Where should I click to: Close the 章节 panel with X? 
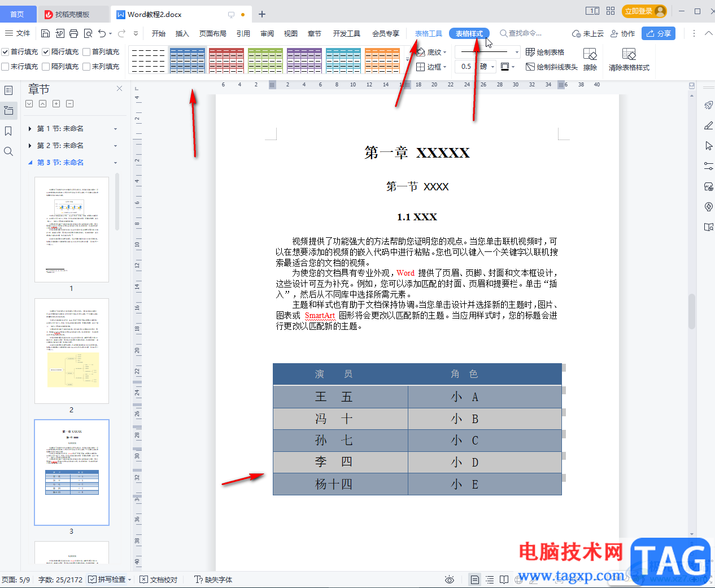(x=119, y=88)
